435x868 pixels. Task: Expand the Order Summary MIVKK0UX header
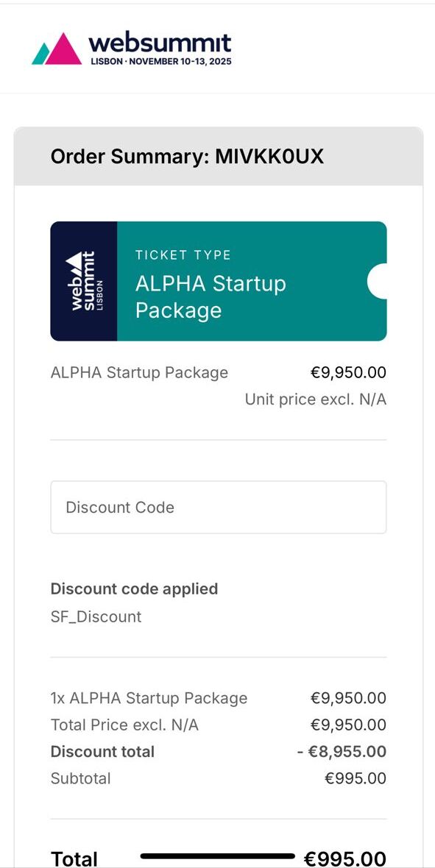[x=186, y=156]
